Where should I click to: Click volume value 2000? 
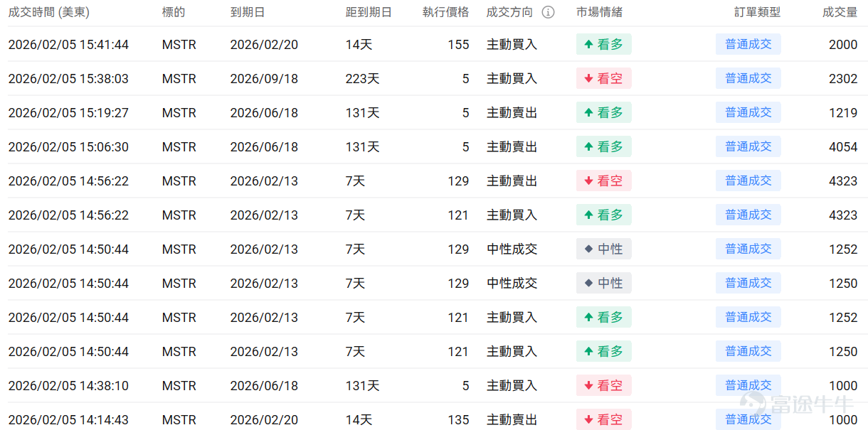click(843, 45)
